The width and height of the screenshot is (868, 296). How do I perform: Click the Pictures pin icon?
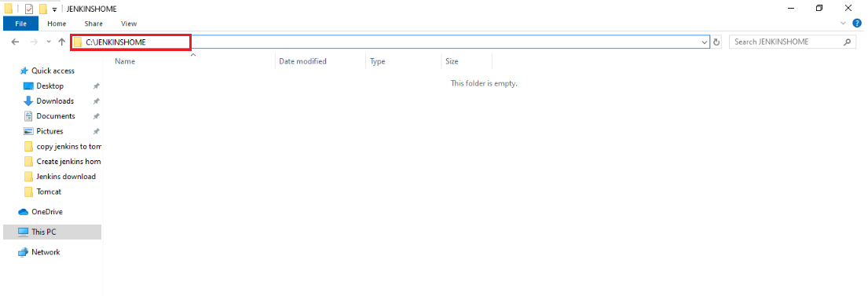(96, 131)
